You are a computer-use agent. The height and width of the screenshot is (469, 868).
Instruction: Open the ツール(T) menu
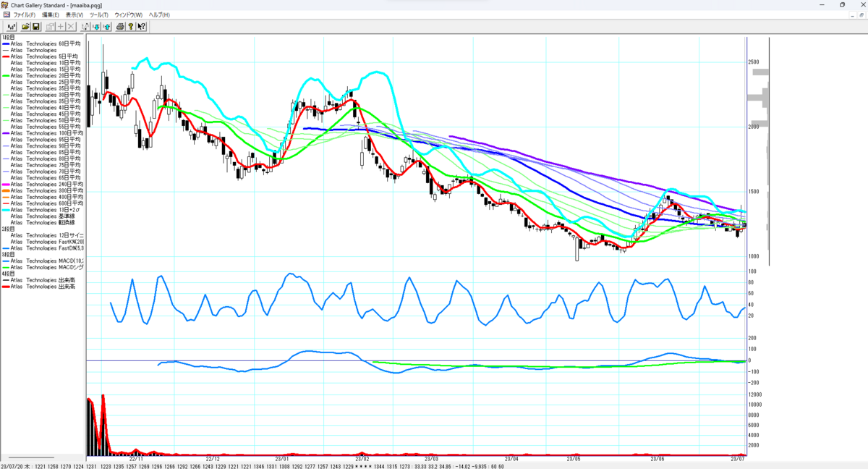(x=99, y=14)
